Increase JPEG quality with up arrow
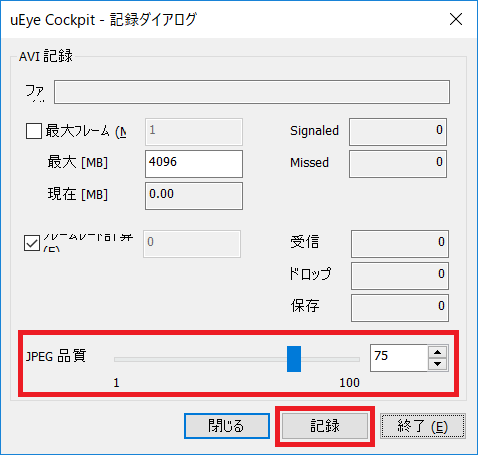478x455 pixels. [x=438, y=352]
